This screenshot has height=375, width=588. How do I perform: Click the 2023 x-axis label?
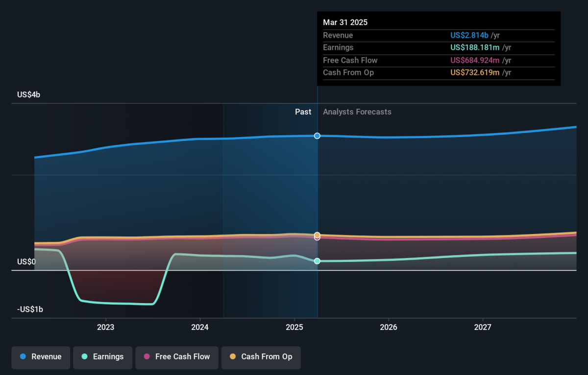[x=106, y=327]
